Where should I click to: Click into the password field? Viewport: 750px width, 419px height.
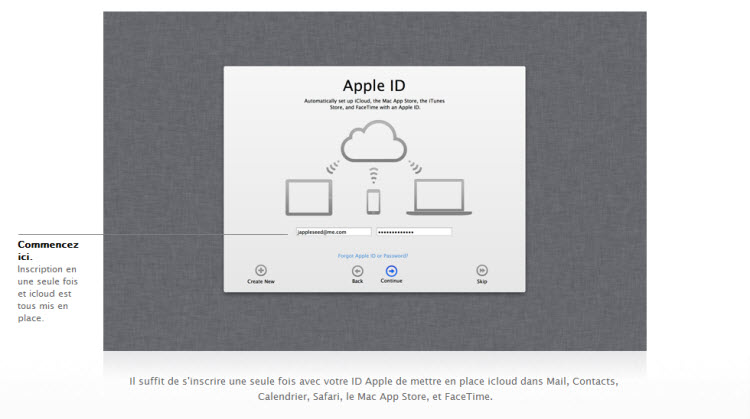click(x=414, y=231)
